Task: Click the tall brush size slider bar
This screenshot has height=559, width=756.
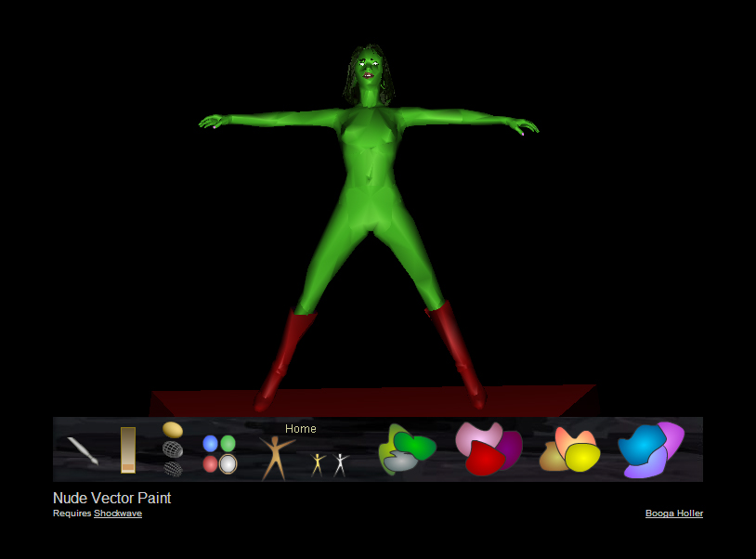Action: pyautogui.click(x=128, y=449)
